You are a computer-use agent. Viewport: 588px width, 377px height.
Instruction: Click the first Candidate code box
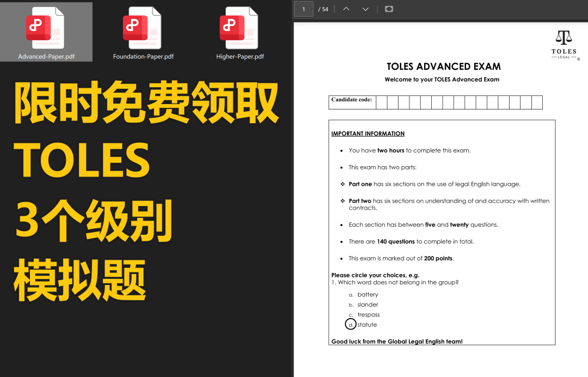pyautogui.click(x=382, y=102)
